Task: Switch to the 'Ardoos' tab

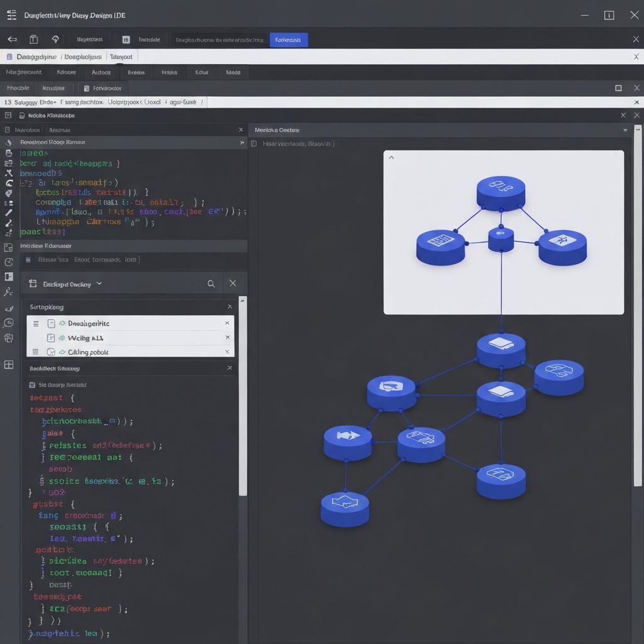Action: [x=101, y=72]
